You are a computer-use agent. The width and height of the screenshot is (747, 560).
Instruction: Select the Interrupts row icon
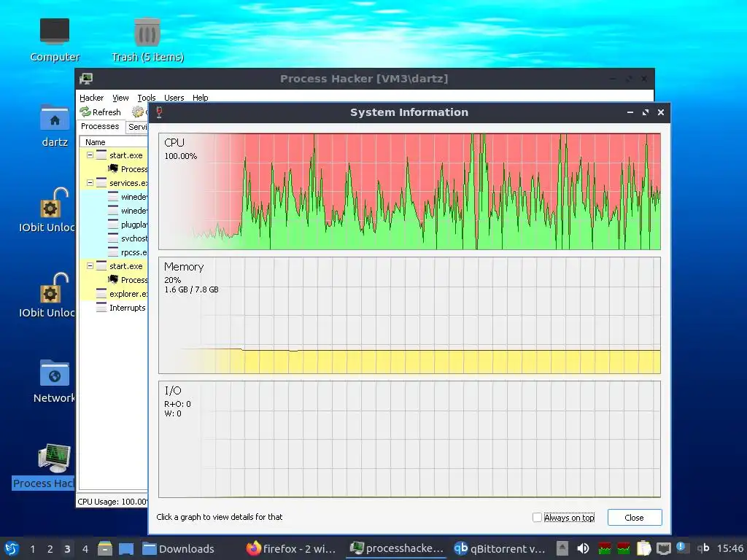point(101,308)
